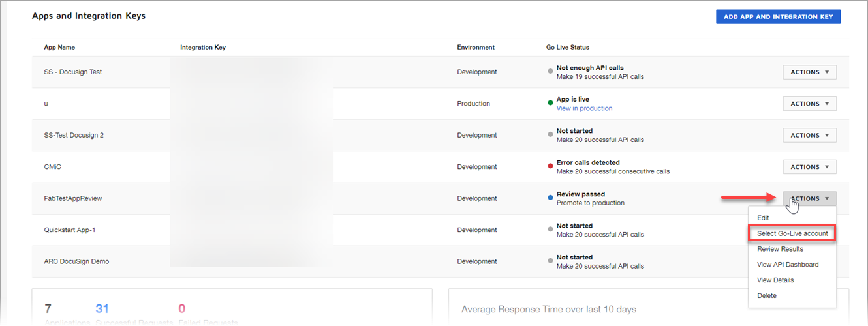
Task: Click the App Name column header
Action: [x=59, y=48]
